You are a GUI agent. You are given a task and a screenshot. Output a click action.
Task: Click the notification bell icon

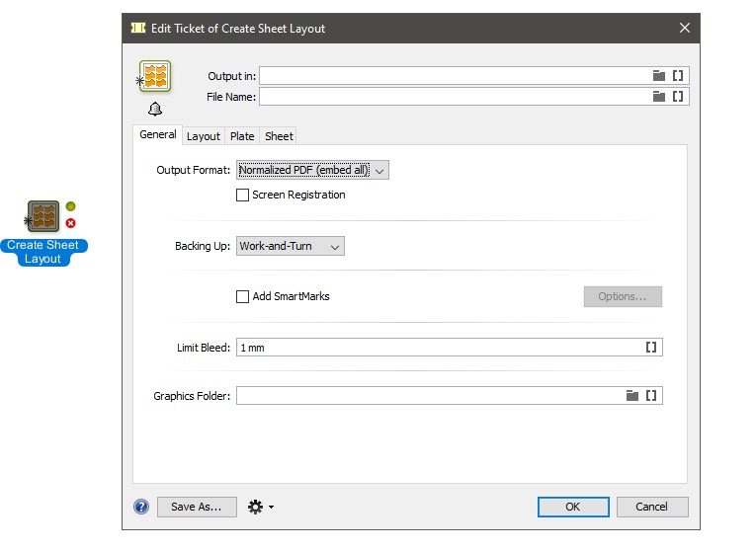pos(155,109)
